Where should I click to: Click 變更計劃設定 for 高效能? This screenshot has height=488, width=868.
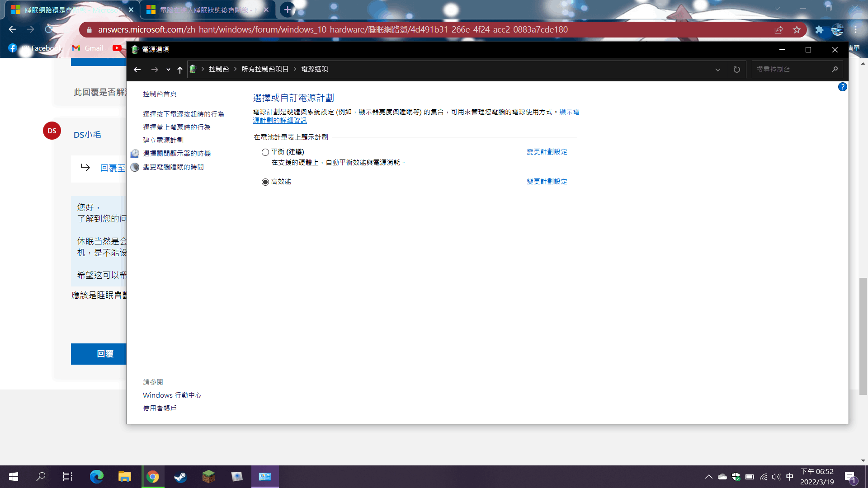coord(547,182)
